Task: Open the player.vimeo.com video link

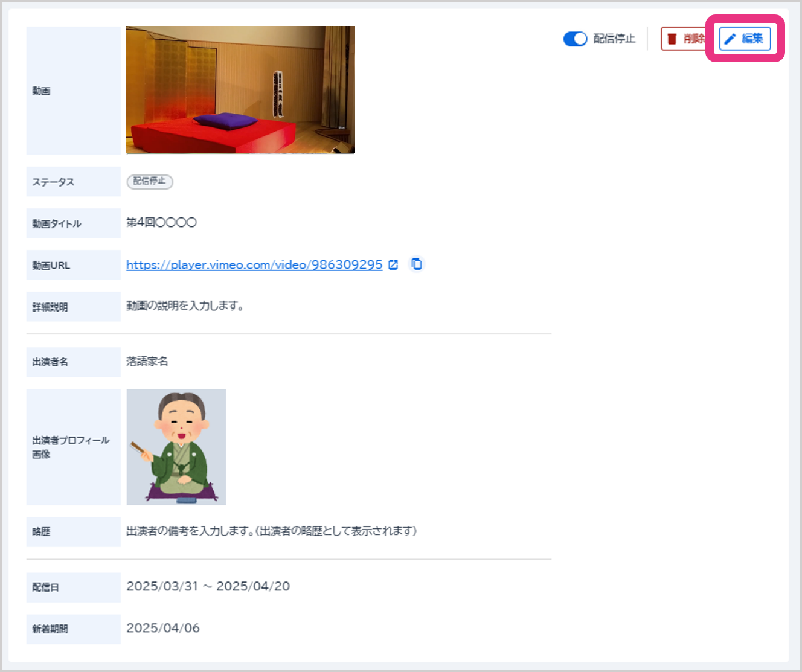Action: (x=254, y=265)
